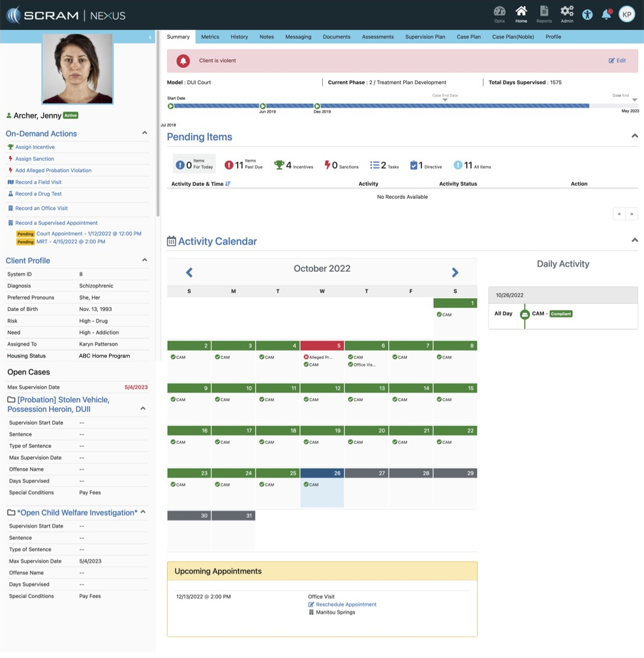Click Edit on the violent alert
Image resolution: width=644 pixels, height=658 pixels.
point(617,61)
